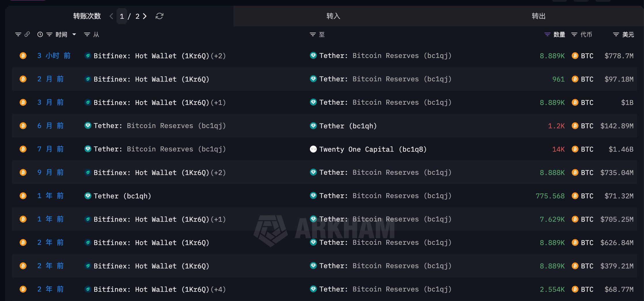This screenshot has width=644, height=301.
Task: Switch to the 转出 tab
Action: point(538,16)
